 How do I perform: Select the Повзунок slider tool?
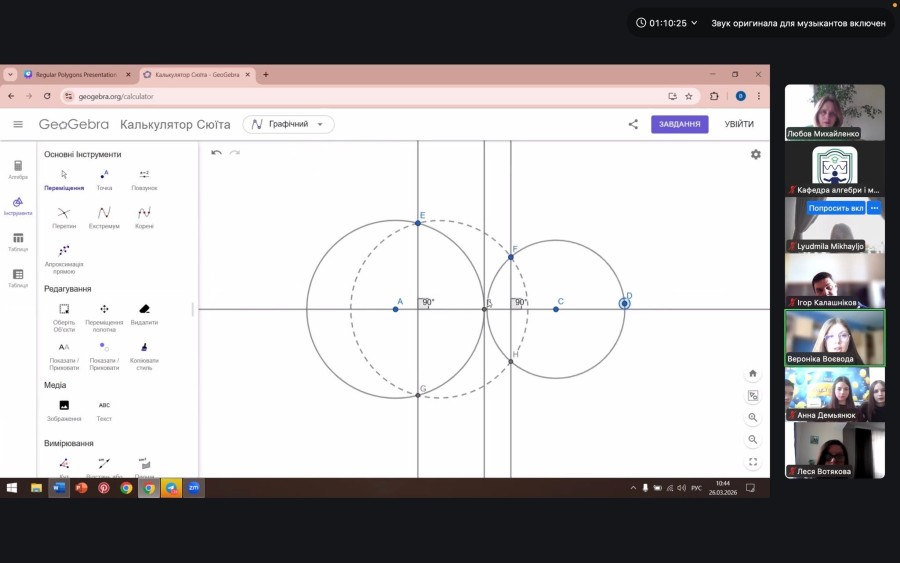[x=144, y=179]
